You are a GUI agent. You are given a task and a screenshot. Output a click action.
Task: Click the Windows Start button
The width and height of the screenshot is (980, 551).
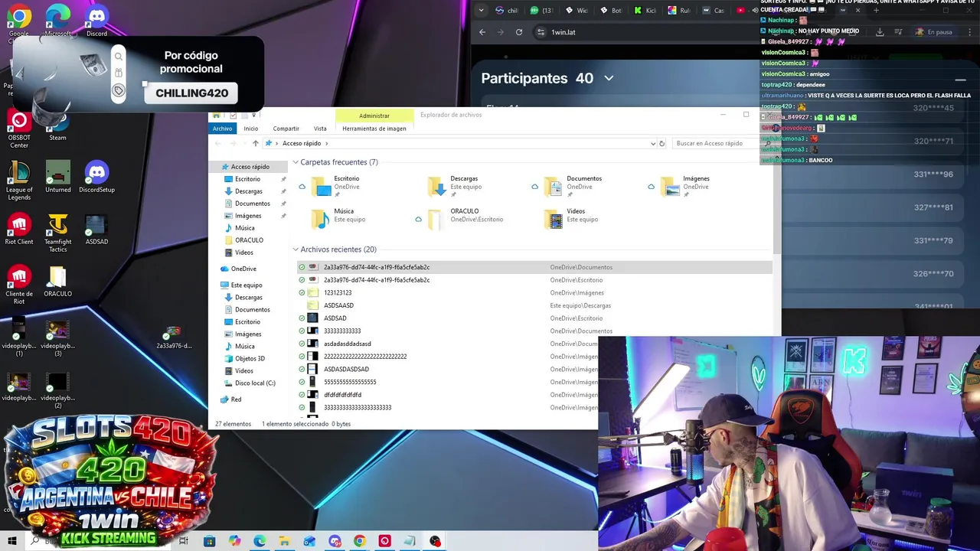click(11, 541)
